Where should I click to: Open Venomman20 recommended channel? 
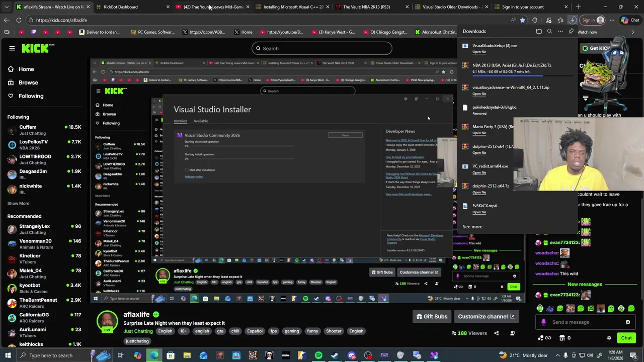44,243
